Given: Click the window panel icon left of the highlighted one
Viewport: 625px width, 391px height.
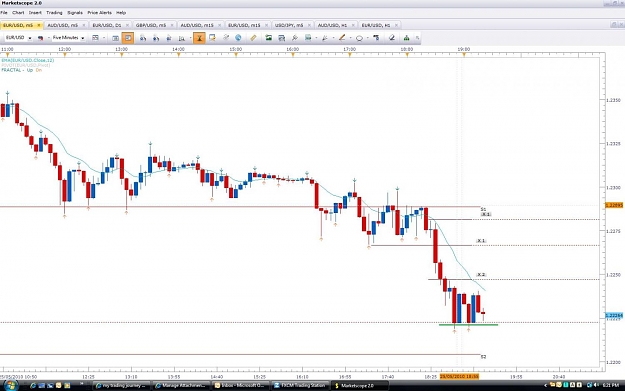Looking at the screenshot, I should pos(115,38).
